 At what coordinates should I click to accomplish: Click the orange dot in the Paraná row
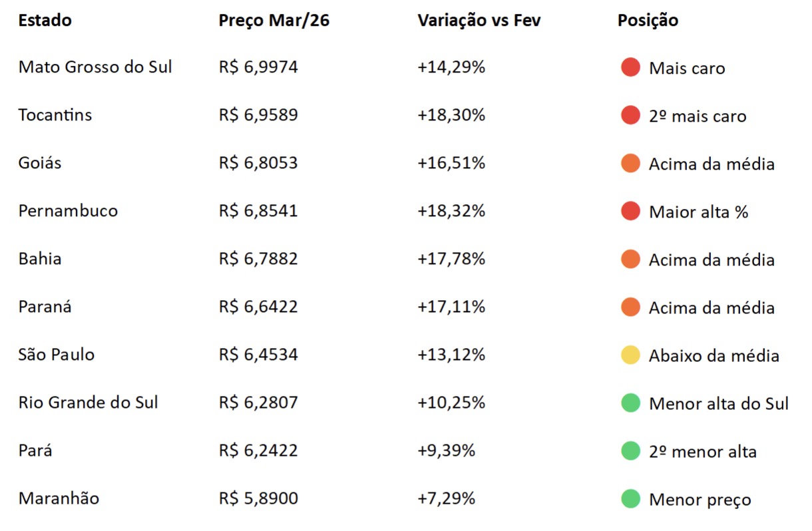[630, 307]
